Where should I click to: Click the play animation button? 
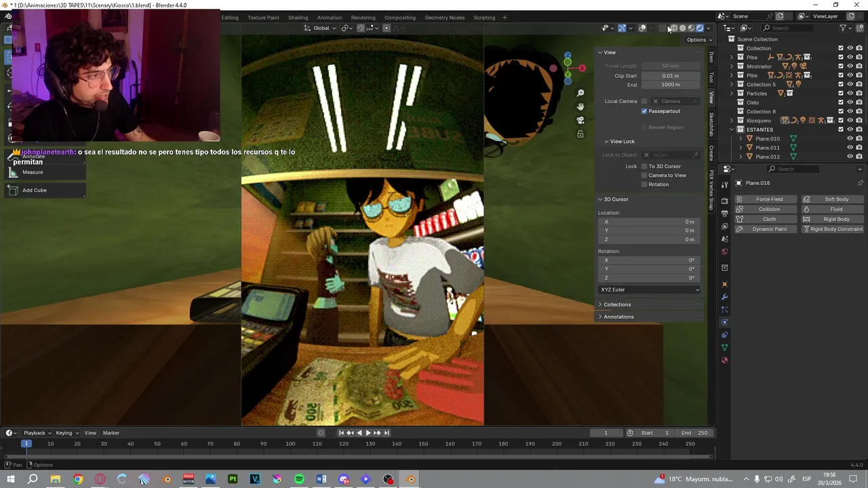coord(368,433)
